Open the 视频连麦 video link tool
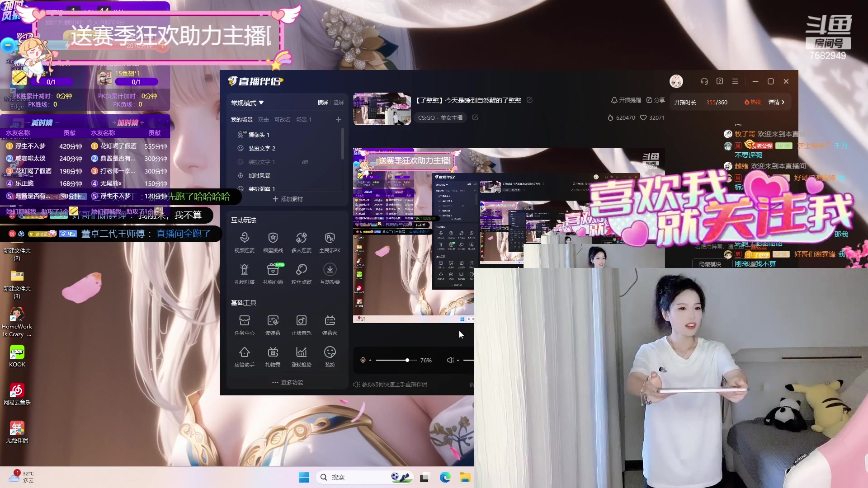 click(x=244, y=242)
